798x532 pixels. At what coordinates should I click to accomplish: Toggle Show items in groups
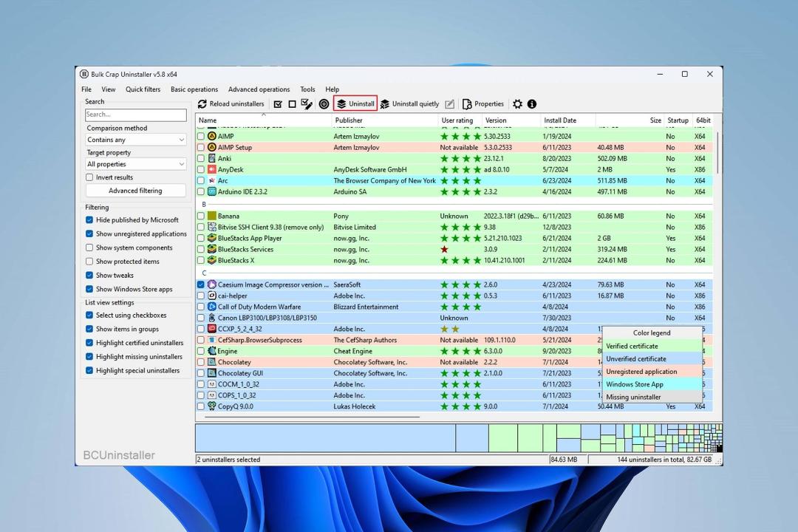[x=89, y=329]
